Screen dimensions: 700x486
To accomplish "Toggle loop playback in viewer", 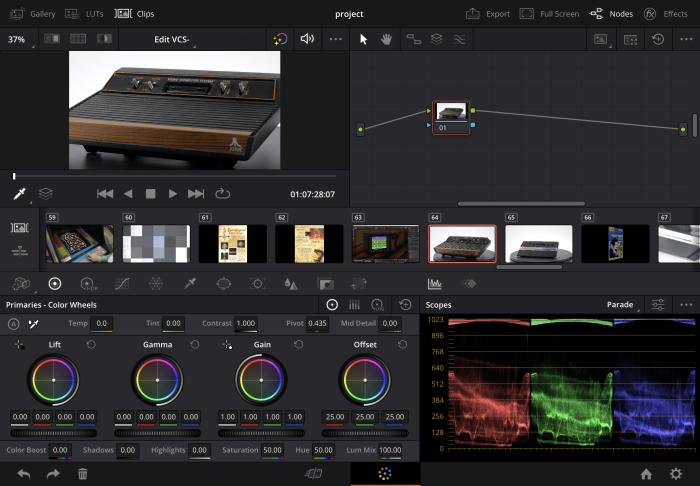I will pos(222,193).
